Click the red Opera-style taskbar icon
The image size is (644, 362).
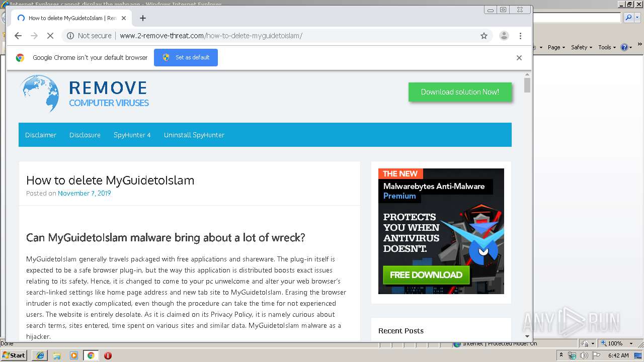point(108,355)
